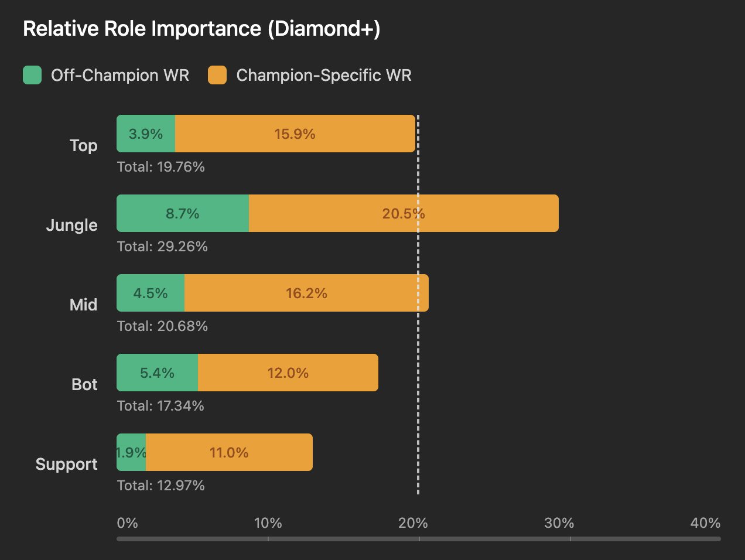
Task: Click Bot's green 5.4% bar segment
Action: [x=157, y=373]
